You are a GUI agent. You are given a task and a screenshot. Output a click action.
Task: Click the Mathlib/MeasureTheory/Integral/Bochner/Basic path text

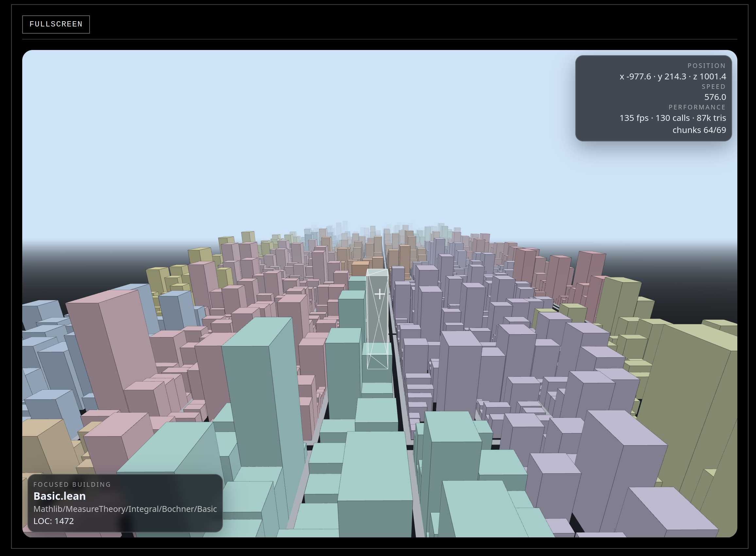click(125, 509)
